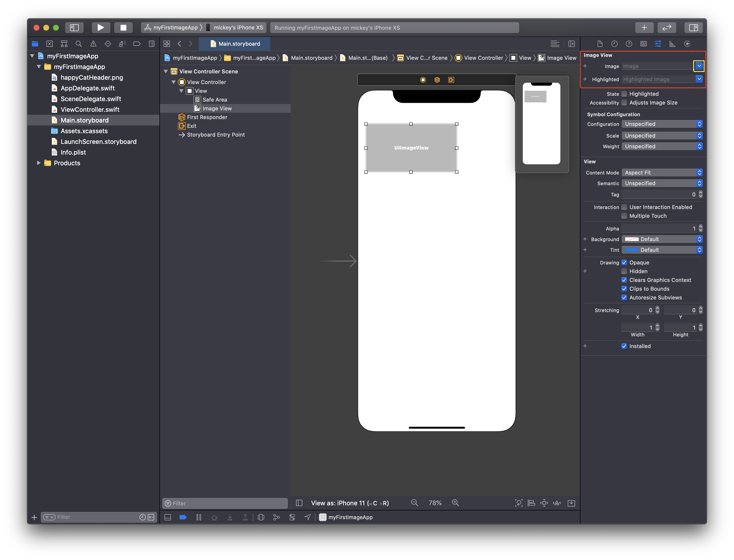Image resolution: width=734 pixels, height=560 pixels.
Task: Toggle the inspectors panel at top right
Action: 694,28
